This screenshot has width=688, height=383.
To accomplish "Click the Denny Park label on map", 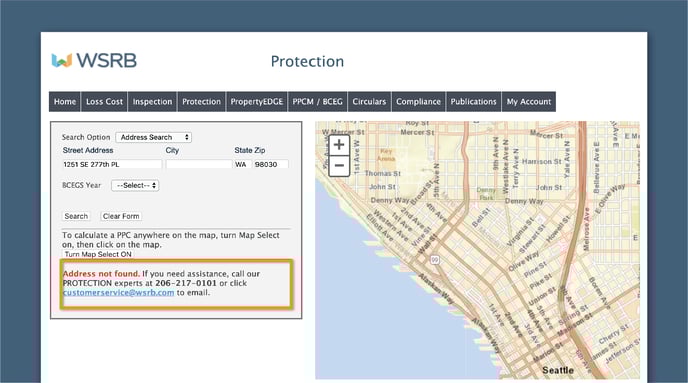I will (x=486, y=194).
